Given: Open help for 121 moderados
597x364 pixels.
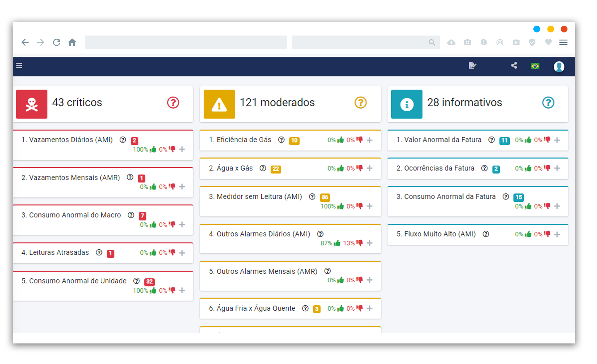Looking at the screenshot, I should point(361,103).
